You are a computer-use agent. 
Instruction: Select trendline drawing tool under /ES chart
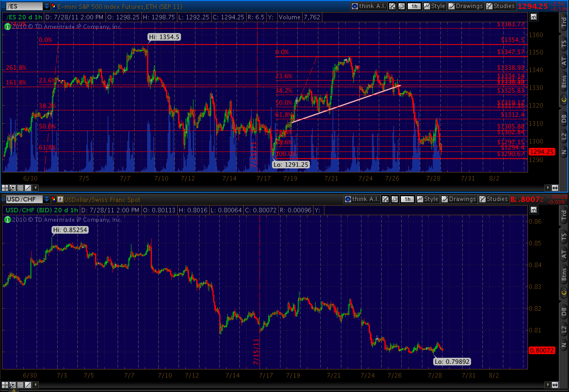pos(28,188)
